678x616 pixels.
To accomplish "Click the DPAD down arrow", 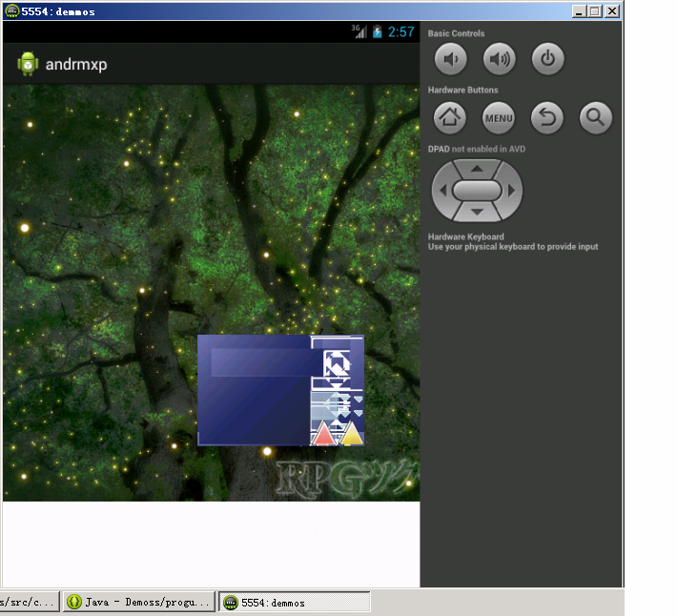I will (x=477, y=212).
